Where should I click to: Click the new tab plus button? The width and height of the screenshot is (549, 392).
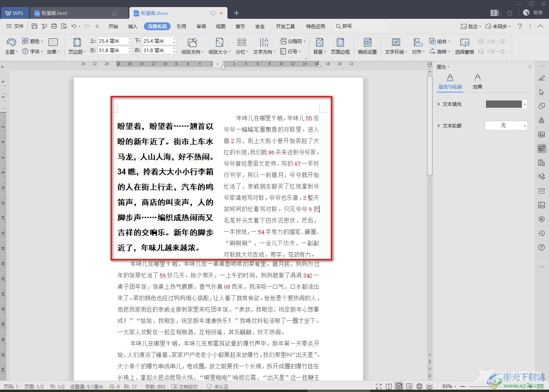(236, 13)
